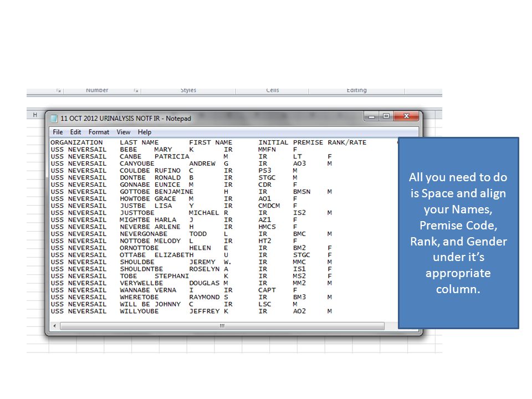Click the name MELODY

coord(167,241)
